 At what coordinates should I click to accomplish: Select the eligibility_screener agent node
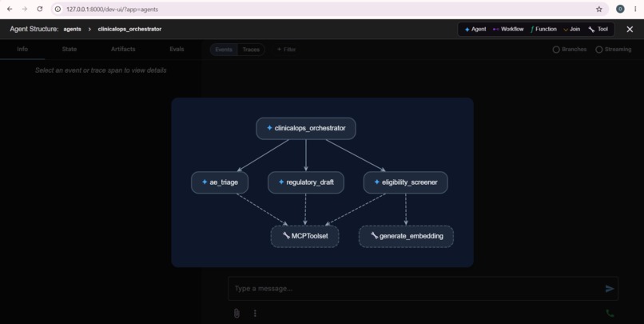point(405,182)
